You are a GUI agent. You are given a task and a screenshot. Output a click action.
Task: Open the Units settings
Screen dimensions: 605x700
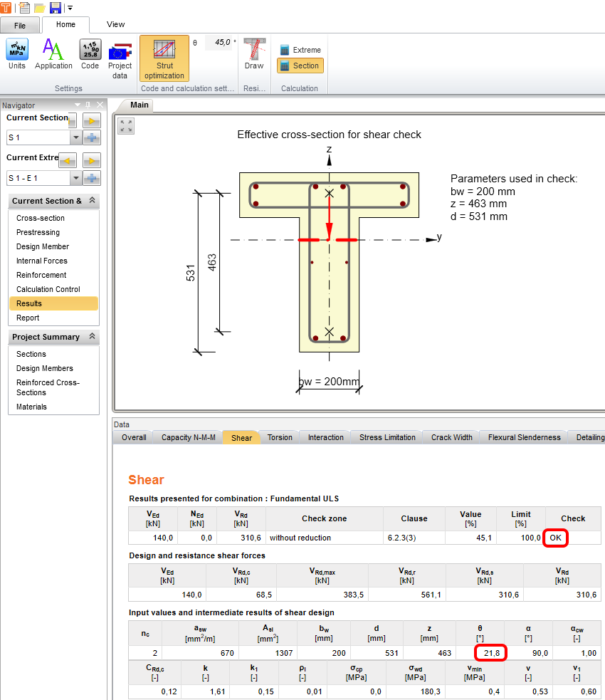[x=16, y=53]
